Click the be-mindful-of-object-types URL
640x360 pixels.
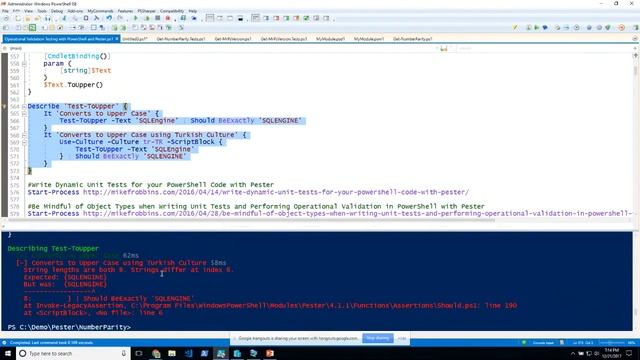pyautogui.click(x=358, y=213)
